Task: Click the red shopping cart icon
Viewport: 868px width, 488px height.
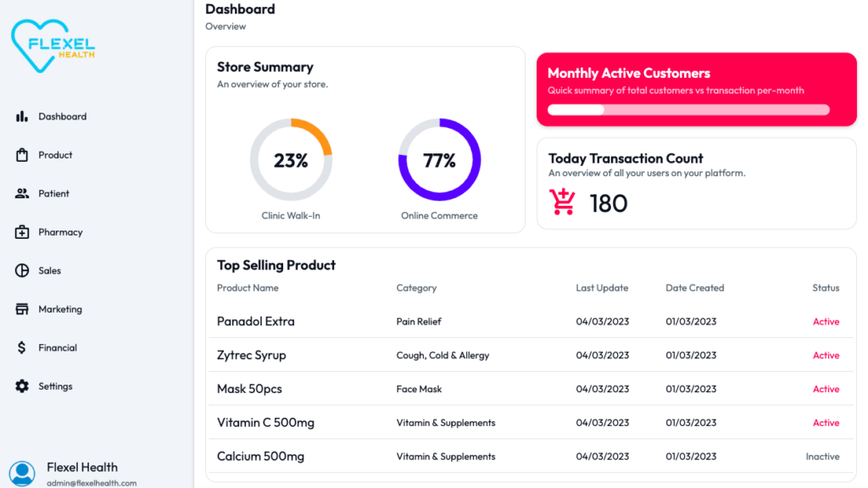Action: [x=562, y=202]
